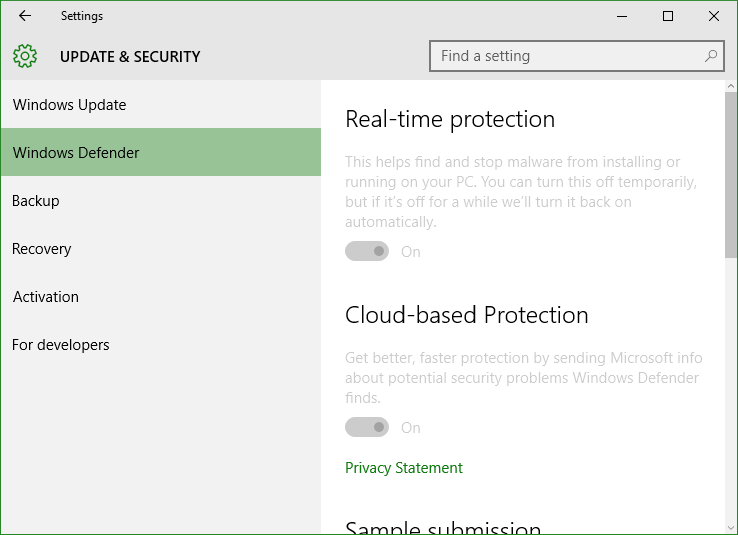738x535 pixels.
Task: Open the Backup section
Action: pyautogui.click(x=161, y=201)
